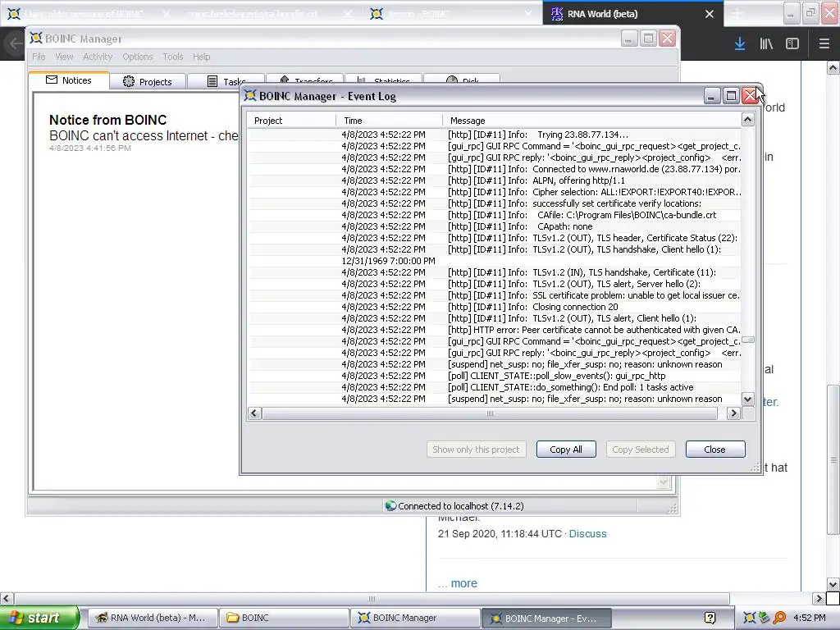Click Event Log scroll left arrow
This screenshot has width=840, height=630.
pyautogui.click(x=254, y=413)
